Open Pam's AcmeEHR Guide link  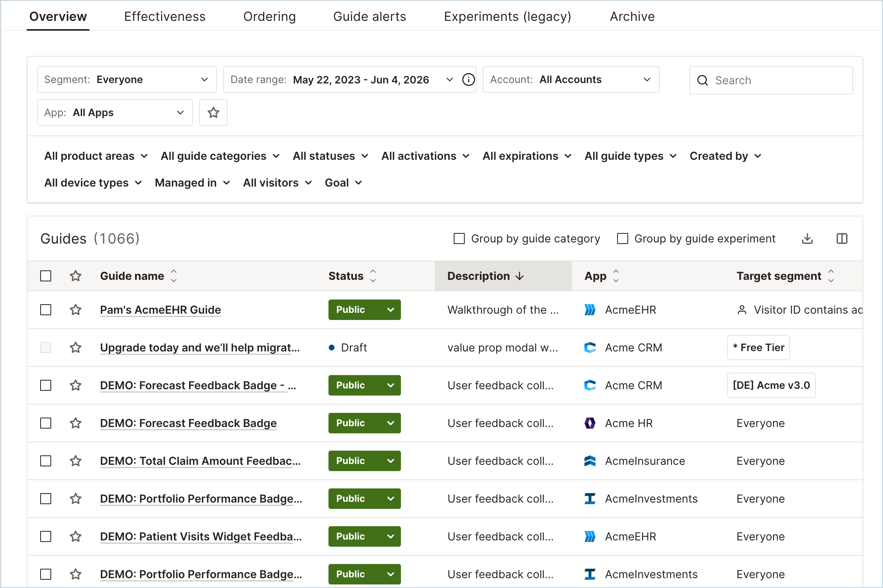click(160, 310)
